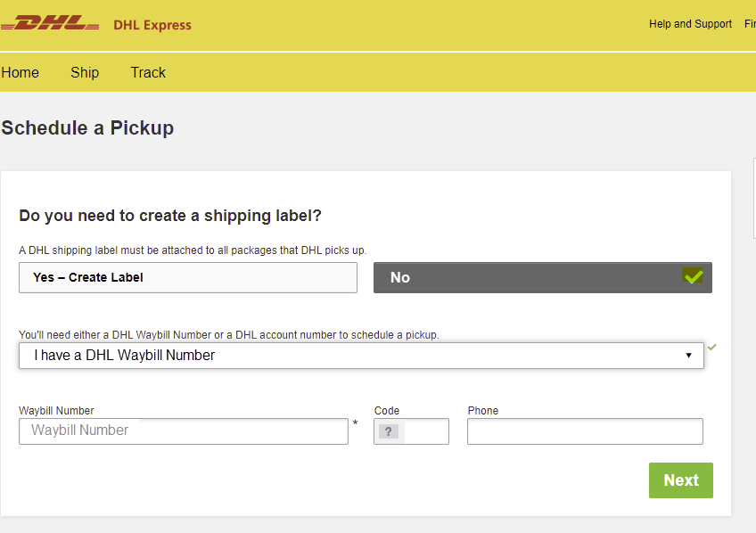Switch to the Ship tab
This screenshot has width=756, height=533.
85,72
